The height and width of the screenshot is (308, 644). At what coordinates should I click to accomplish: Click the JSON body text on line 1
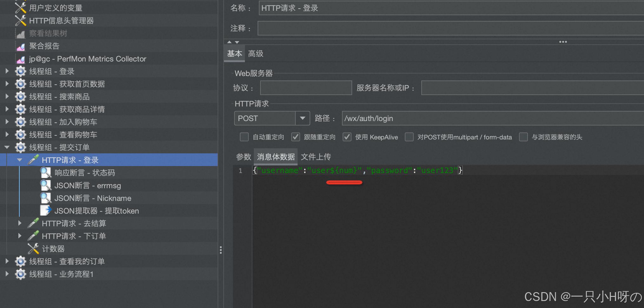pos(358,170)
